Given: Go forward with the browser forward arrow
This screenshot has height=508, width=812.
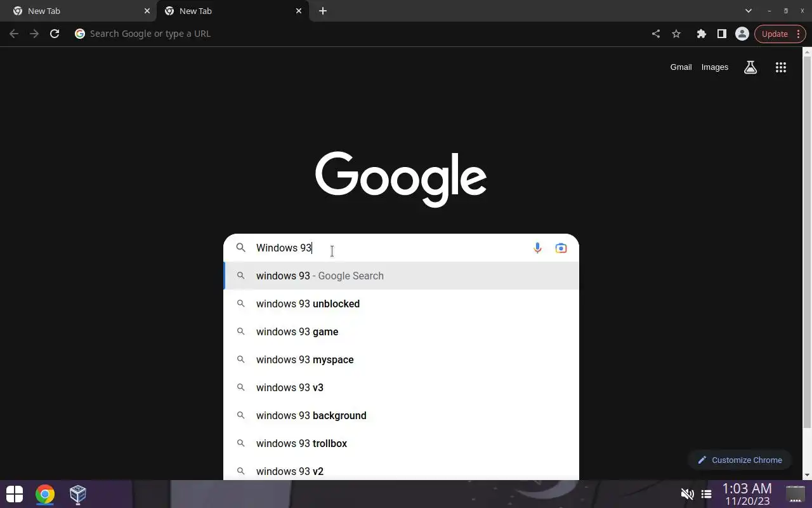Looking at the screenshot, I should [x=34, y=34].
